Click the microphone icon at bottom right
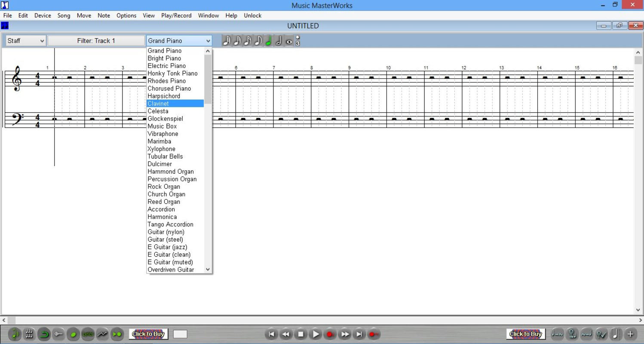Image resolution: width=644 pixels, height=344 pixels. 572,334
